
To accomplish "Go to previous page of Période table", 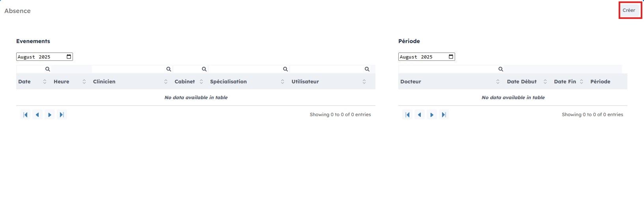I will pyautogui.click(x=420, y=115).
